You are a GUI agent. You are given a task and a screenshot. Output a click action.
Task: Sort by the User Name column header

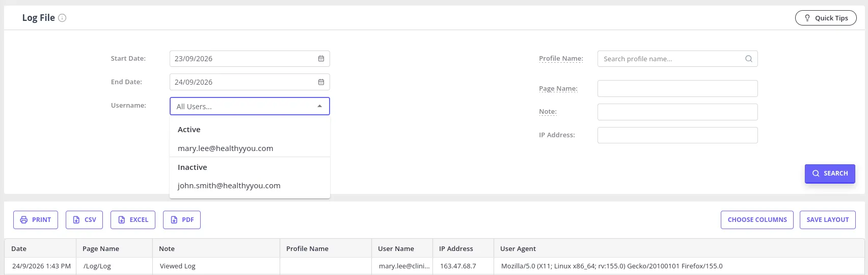click(402, 248)
